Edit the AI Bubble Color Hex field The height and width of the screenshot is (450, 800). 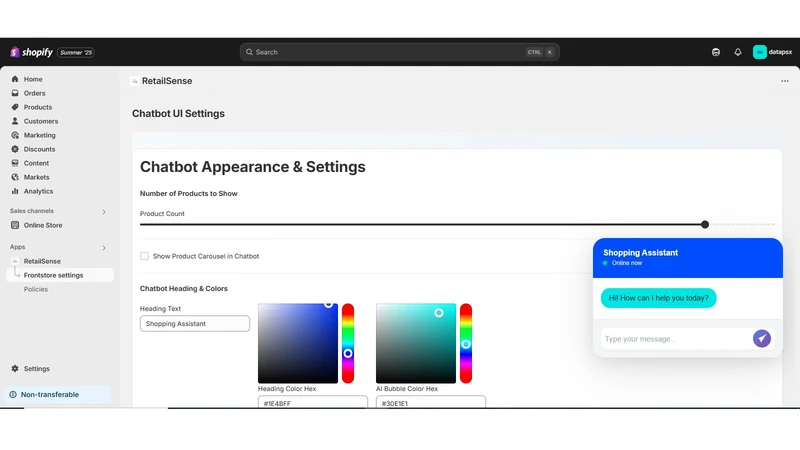[x=431, y=402]
